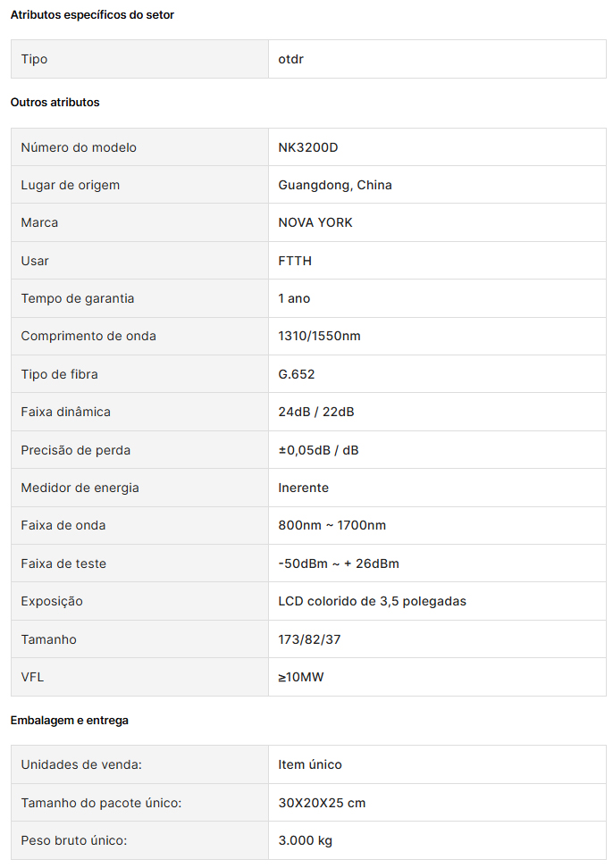Click the VFL value ≥10MW
Viewport: 613px width, 868px height.
(x=300, y=677)
